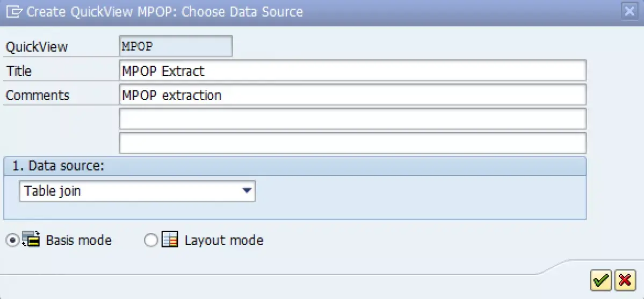
Task: Click the Title field with MPOP Extract
Action: pos(352,71)
